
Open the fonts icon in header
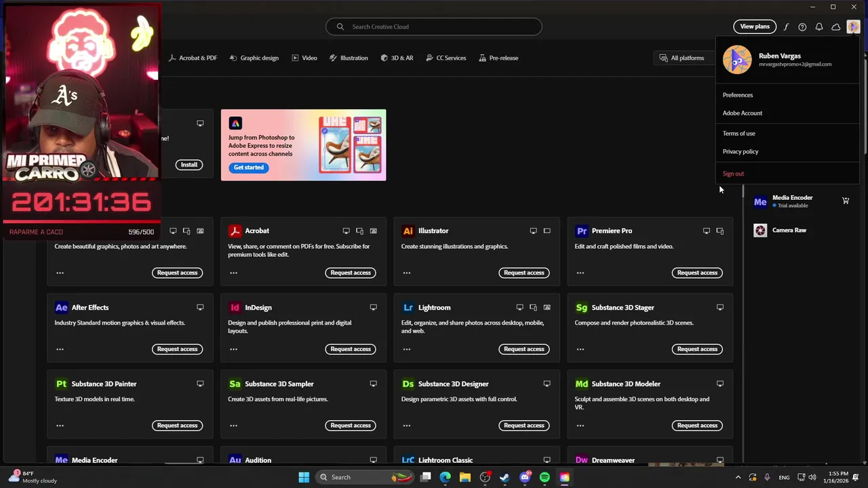(x=786, y=27)
